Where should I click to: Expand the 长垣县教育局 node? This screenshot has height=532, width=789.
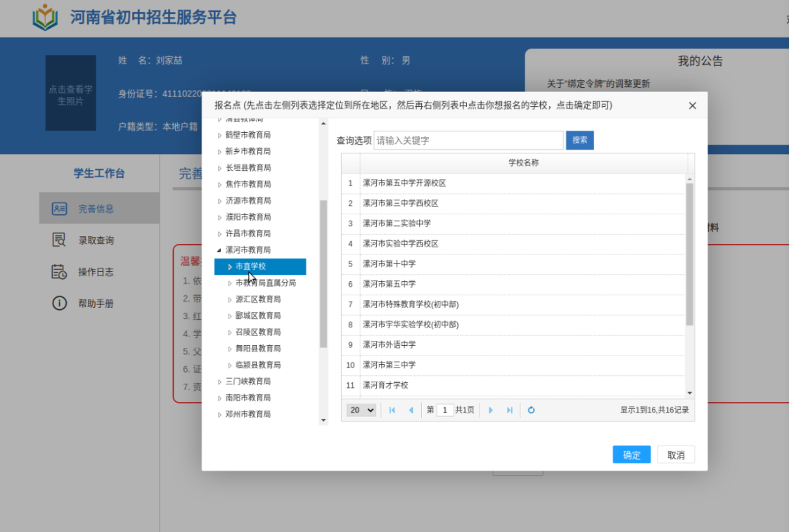(219, 168)
